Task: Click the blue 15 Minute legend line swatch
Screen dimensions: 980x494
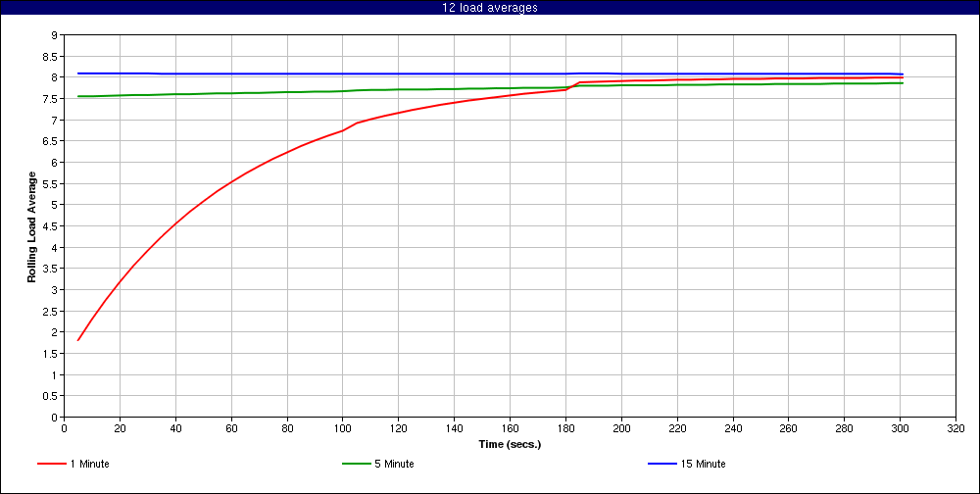Action: 661,464
